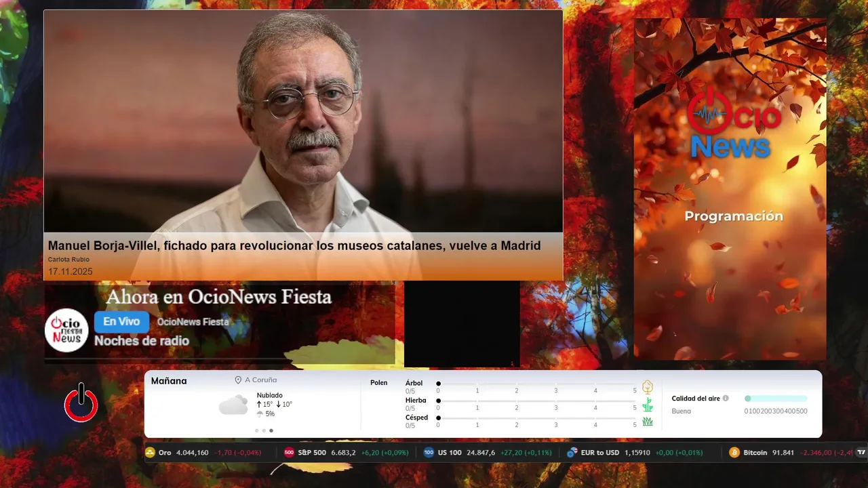Open the Programación link
The width and height of the screenshot is (868, 488).
tap(734, 216)
